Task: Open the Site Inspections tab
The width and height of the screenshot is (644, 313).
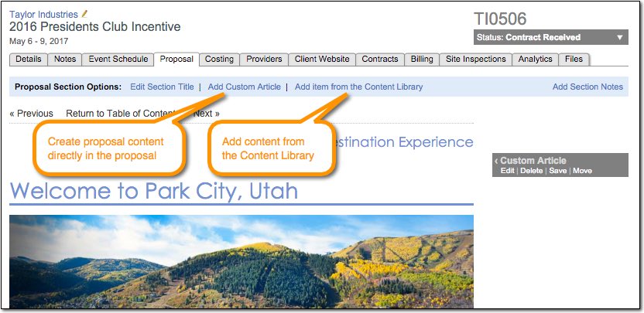Action: pos(475,60)
